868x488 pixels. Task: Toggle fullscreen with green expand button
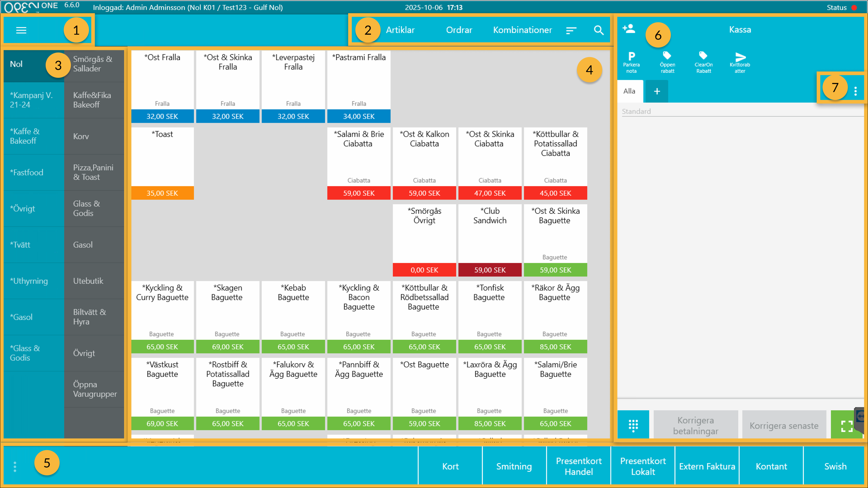pos(846,426)
